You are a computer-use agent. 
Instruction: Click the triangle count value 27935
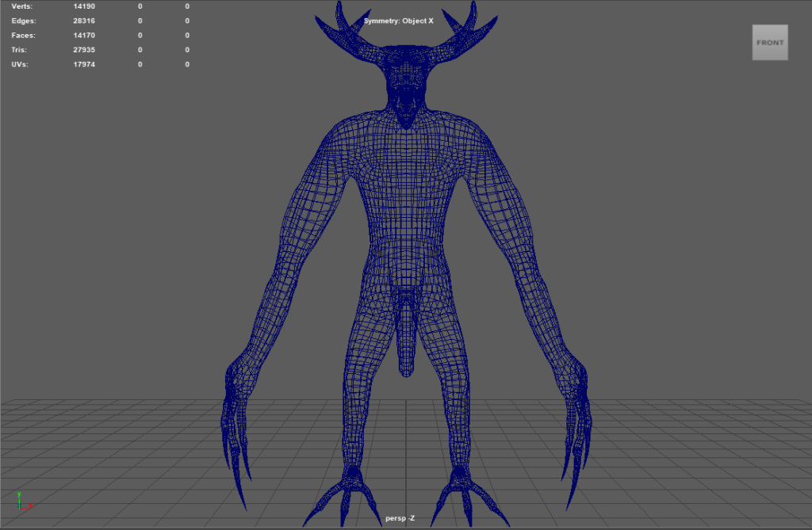point(84,50)
